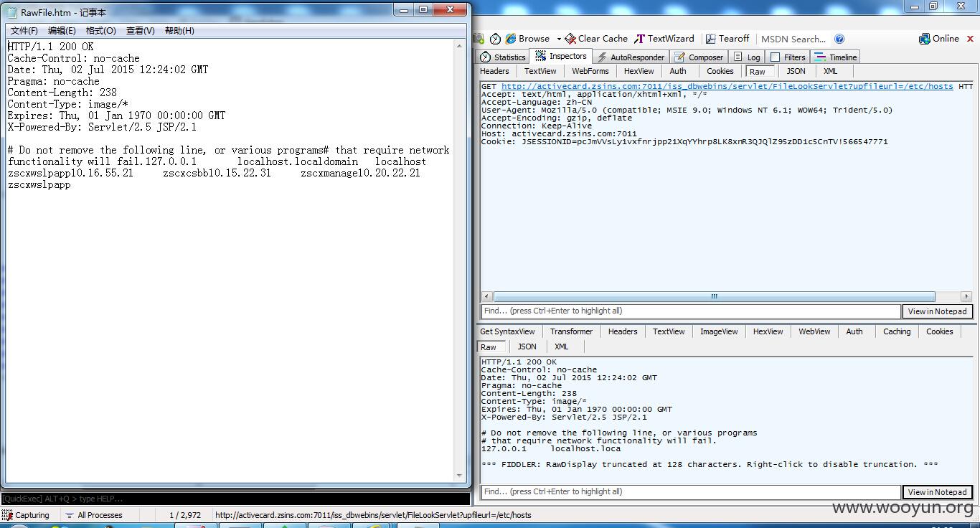Open Notepad 格式(O) menu
980x528 pixels.
[100, 31]
